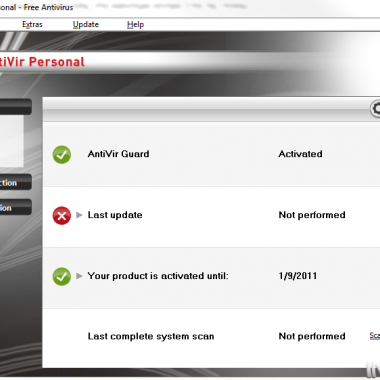Click the top dark sidebar header
380x380 pixels.
16,107
